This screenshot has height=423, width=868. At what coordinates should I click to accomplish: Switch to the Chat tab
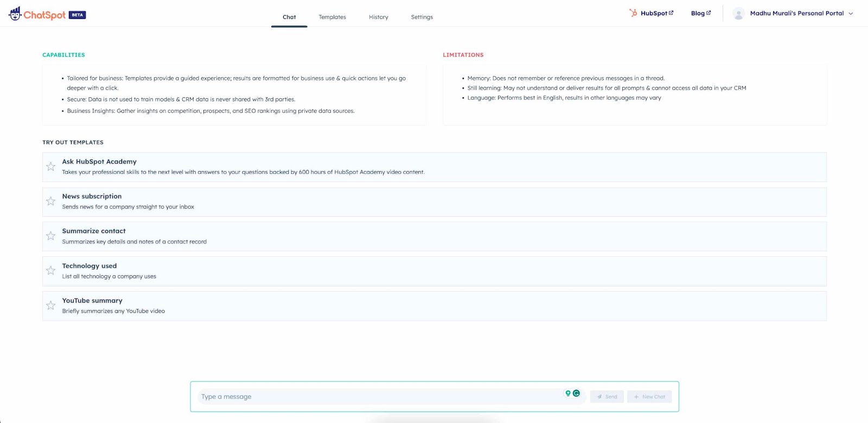[x=289, y=17]
